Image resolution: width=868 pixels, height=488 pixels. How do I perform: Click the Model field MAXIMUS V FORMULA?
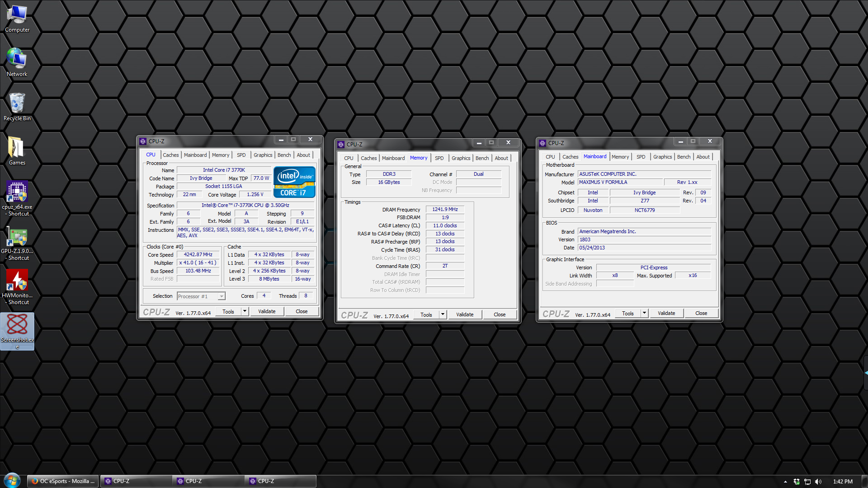click(x=620, y=183)
